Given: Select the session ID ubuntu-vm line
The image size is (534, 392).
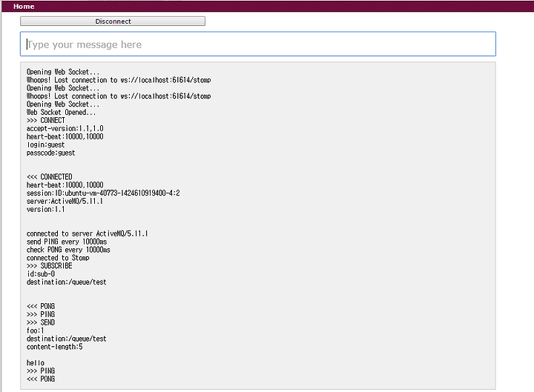Looking at the screenshot, I should pyautogui.click(x=103, y=193).
